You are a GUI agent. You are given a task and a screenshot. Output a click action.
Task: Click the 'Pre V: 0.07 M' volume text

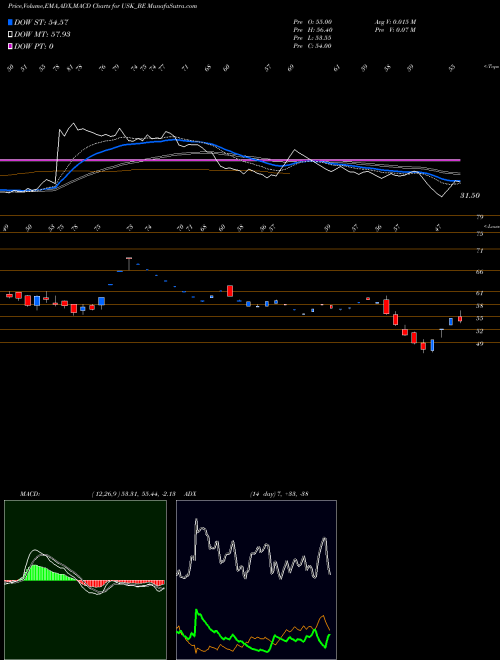[395, 29]
